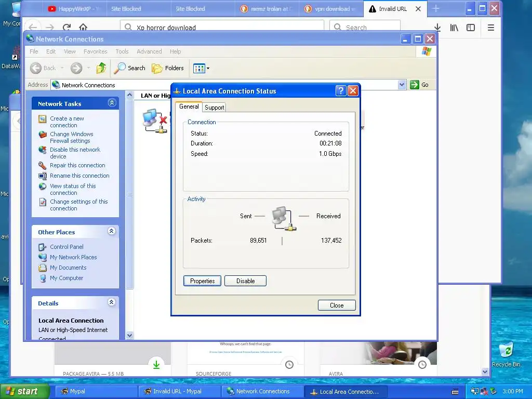Collapse the Other Places panel
The image size is (532, 399).
point(112,231)
